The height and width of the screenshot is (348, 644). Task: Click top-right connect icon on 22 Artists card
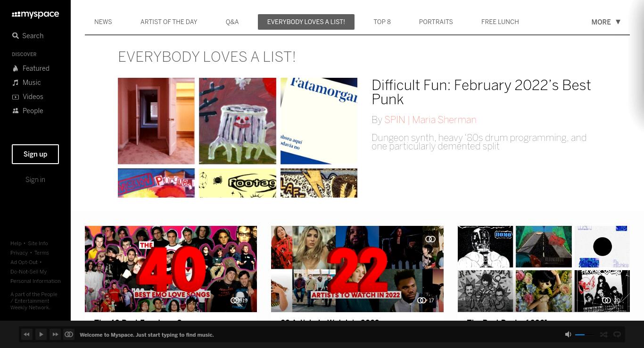click(x=430, y=239)
